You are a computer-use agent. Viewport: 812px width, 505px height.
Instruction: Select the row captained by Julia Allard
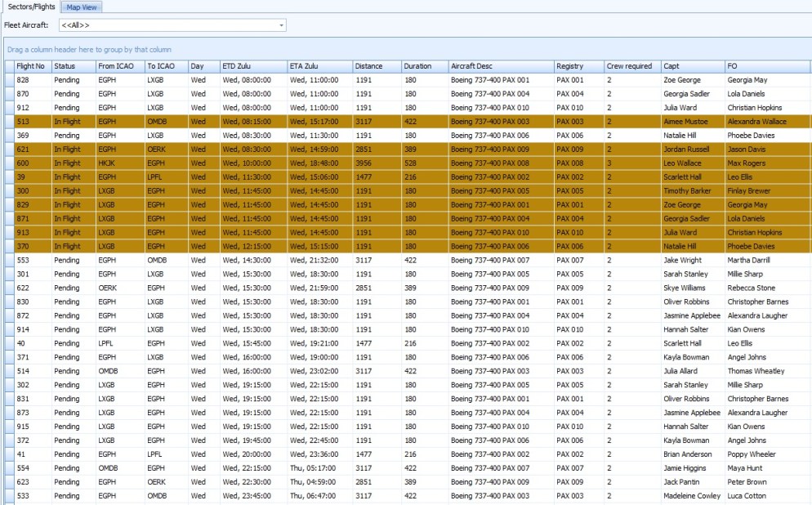pyautogui.click(x=327, y=370)
